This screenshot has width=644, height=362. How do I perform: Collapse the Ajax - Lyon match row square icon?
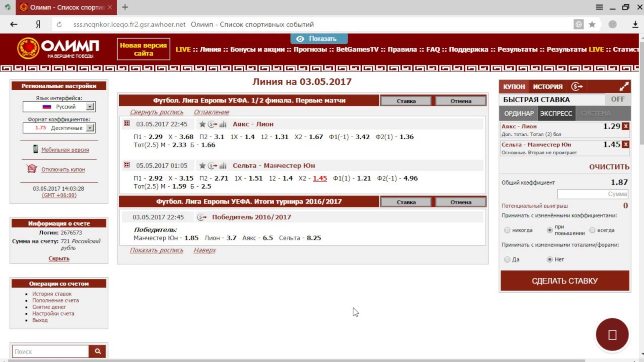pyautogui.click(x=127, y=124)
